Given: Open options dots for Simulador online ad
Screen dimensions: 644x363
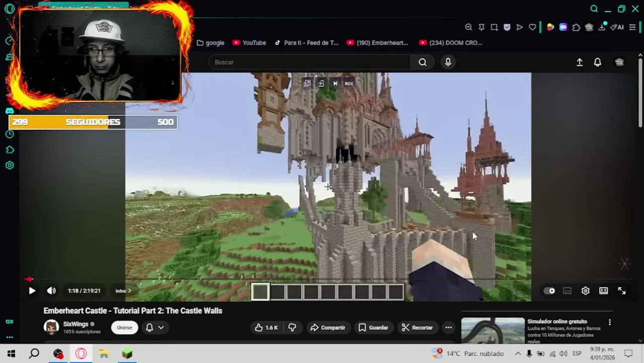Looking at the screenshot, I should point(610,322).
